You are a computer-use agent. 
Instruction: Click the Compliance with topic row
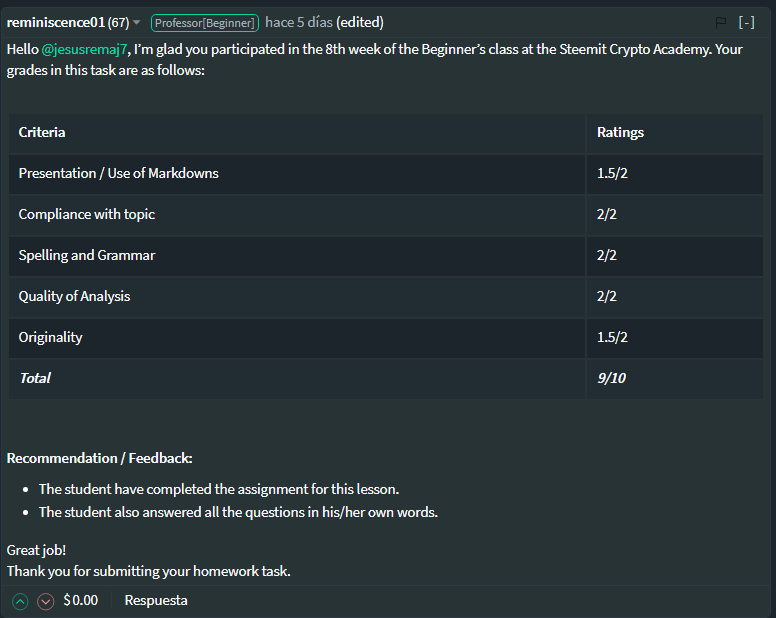[x=386, y=215]
